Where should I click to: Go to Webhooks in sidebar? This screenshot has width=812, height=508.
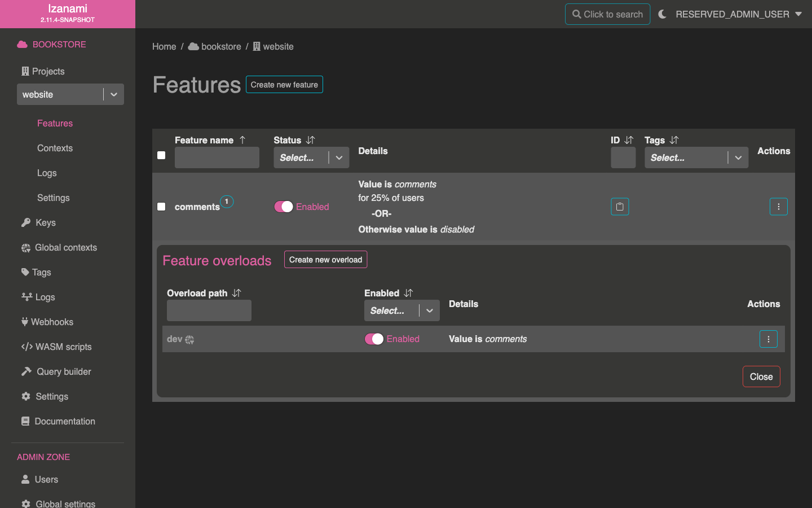(x=52, y=322)
